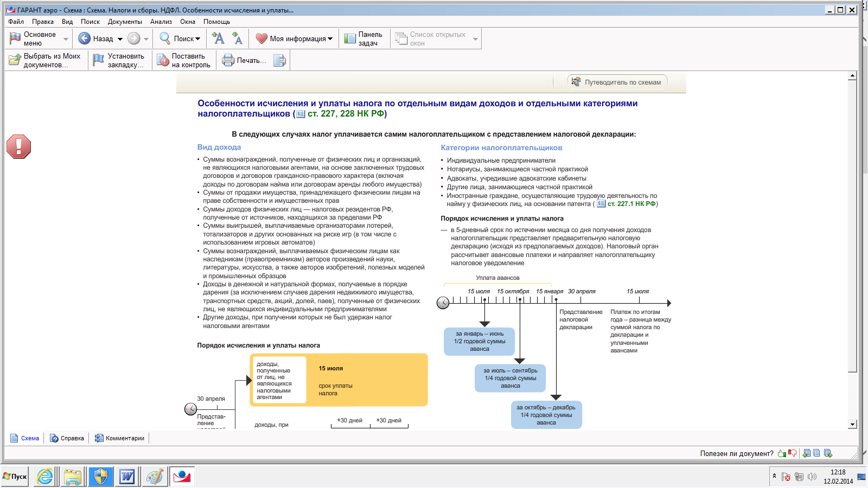868x488 pixels.
Task: Open the Файл menu
Action: [x=16, y=22]
